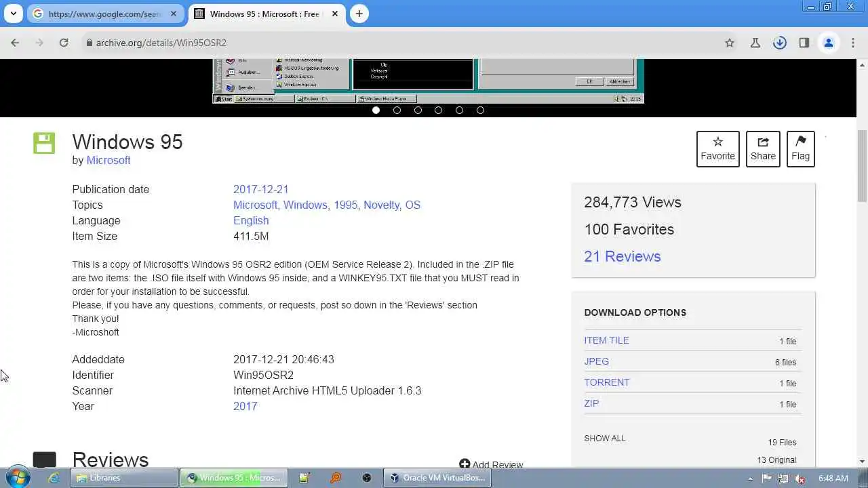Open the Novelty topic link
The image size is (868, 488).
pyautogui.click(x=380, y=205)
